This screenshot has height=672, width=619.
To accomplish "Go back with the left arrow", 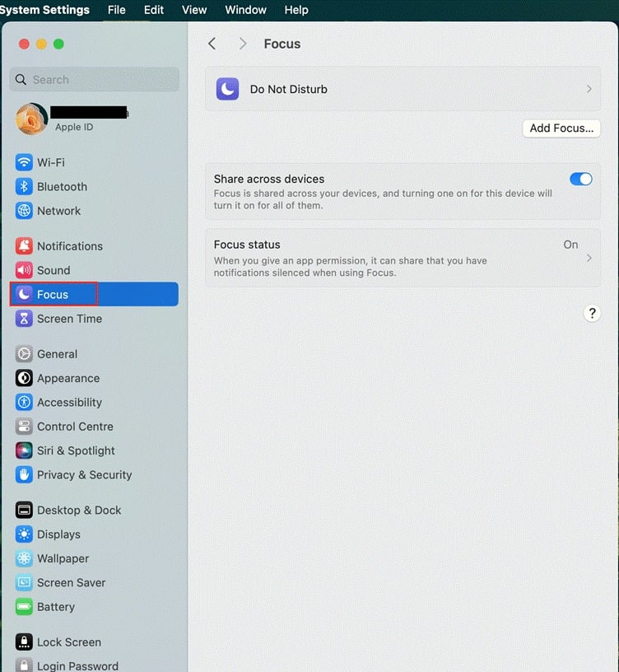I will (x=212, y=44).
